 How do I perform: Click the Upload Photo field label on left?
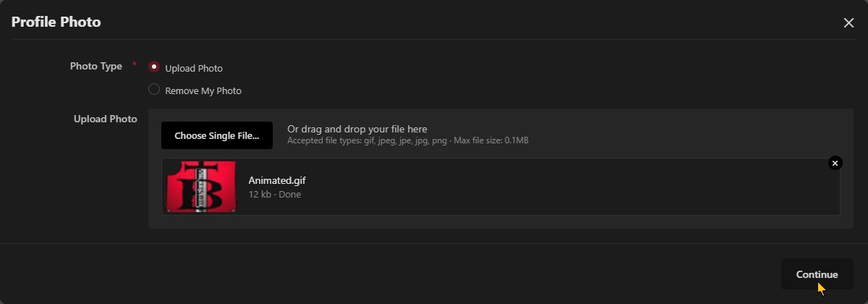click(106, 119)
